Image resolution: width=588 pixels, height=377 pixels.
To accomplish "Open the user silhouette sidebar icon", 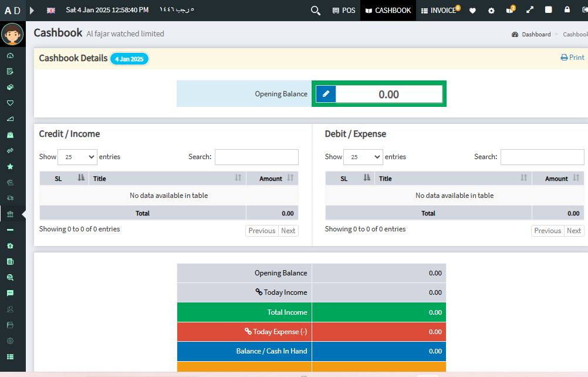I will [x=10, y=309].
